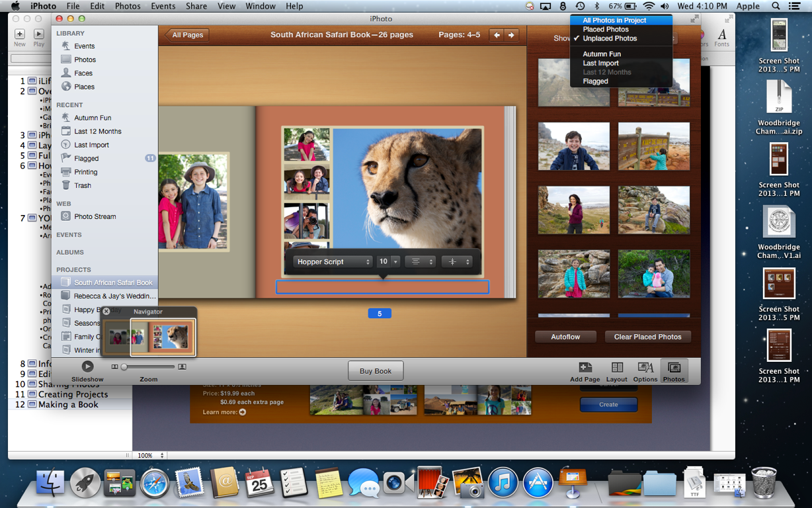The image size is (812, 508).
Task: Click the Add Page toolbar icon
Action: 585,372
